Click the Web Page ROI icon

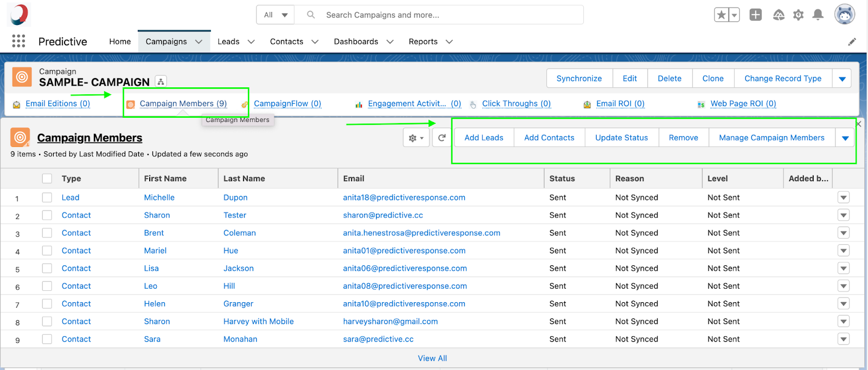[x=701, y=105]
